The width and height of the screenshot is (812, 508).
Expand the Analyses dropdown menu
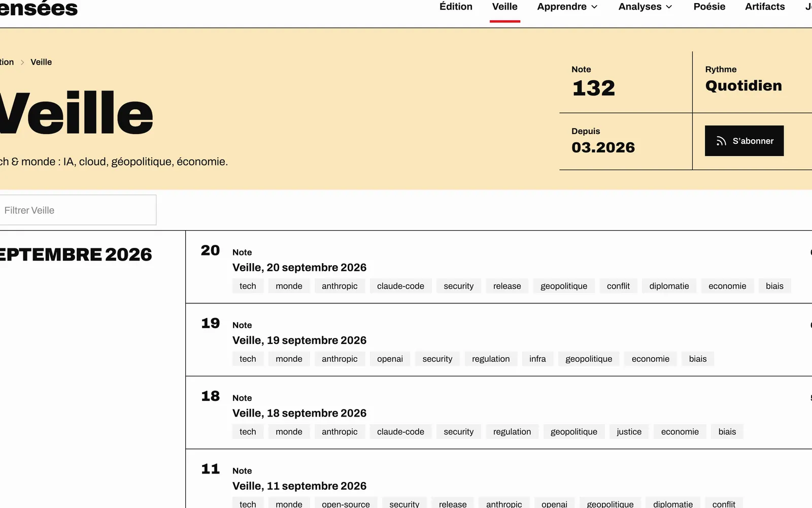point(645,7)
